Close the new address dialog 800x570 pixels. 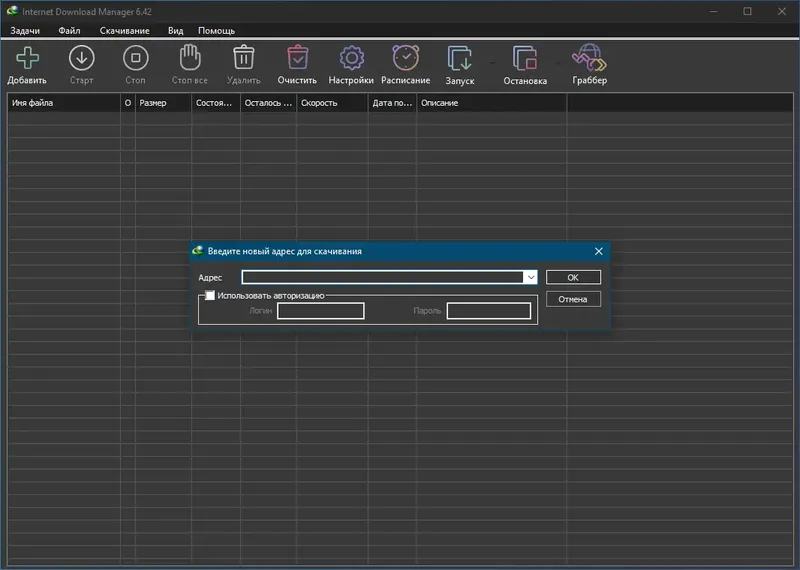[x=598, y=251]
